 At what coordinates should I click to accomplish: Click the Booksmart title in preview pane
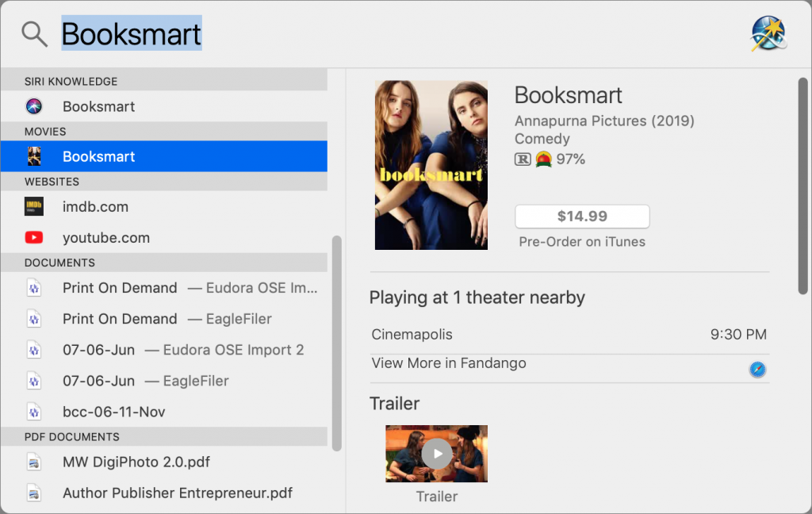pyautogui.click(x=568, y=95)
